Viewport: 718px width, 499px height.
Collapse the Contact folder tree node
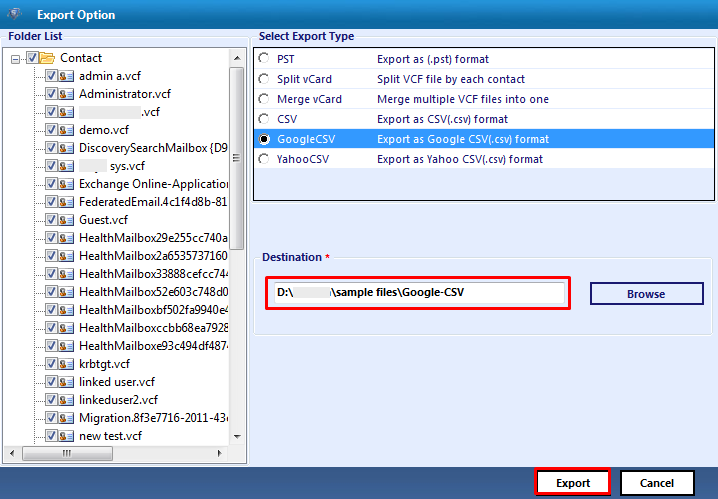click(x=17, y=58)
